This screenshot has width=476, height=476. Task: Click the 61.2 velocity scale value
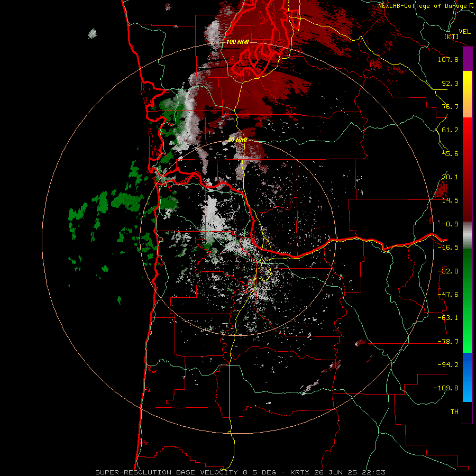point(450,130)
